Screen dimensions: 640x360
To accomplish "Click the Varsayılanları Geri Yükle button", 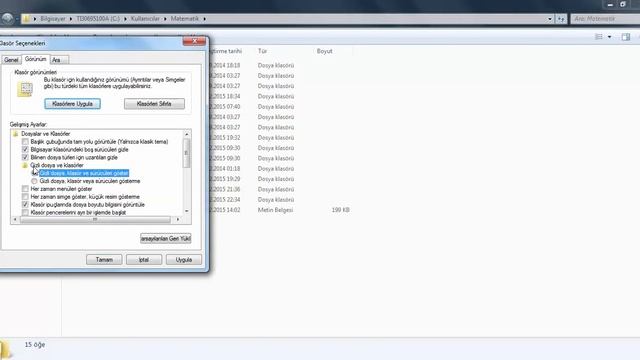I will pos(165,238).
